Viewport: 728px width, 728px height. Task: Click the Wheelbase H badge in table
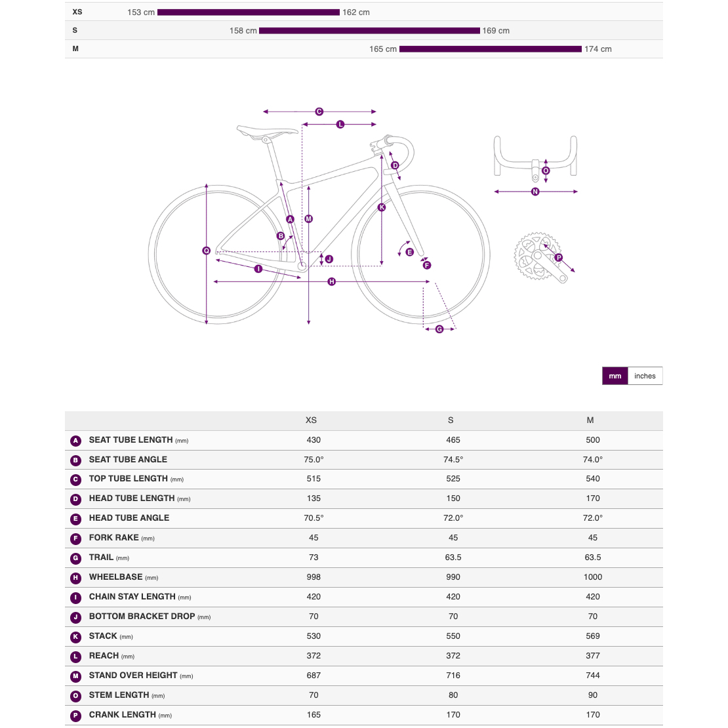[75, 578]
